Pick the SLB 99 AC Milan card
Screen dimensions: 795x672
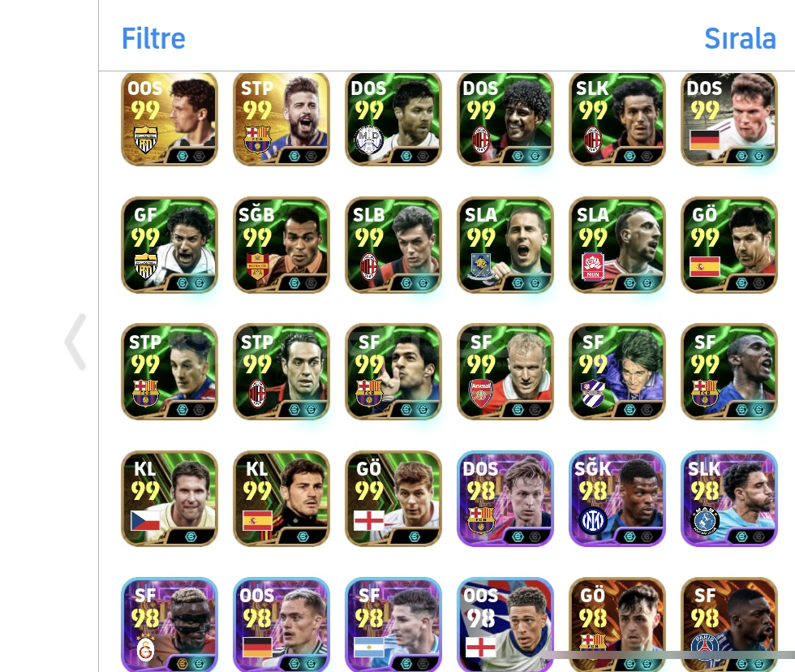[393, 245]
